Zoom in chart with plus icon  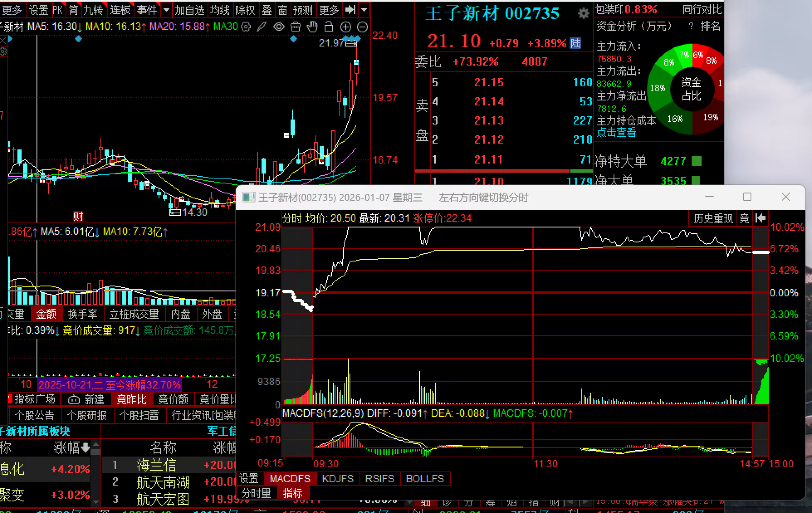(345, 27)
